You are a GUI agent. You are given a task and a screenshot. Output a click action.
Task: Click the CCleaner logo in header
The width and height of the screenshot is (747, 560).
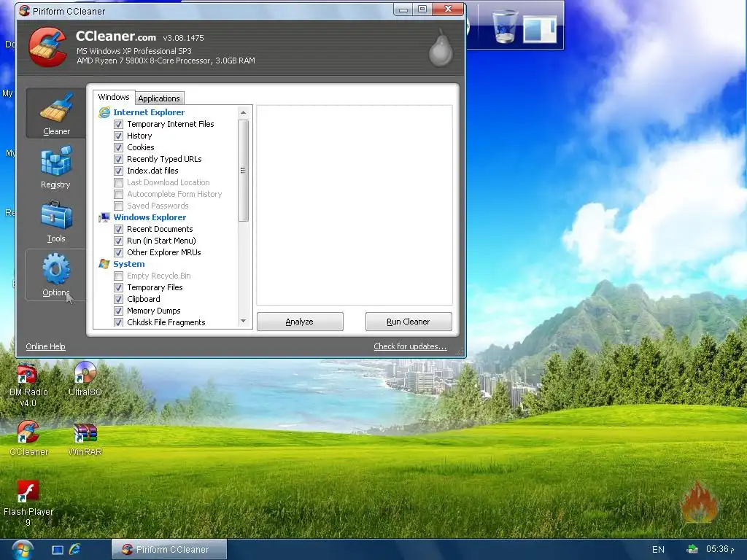click(47, 47)
